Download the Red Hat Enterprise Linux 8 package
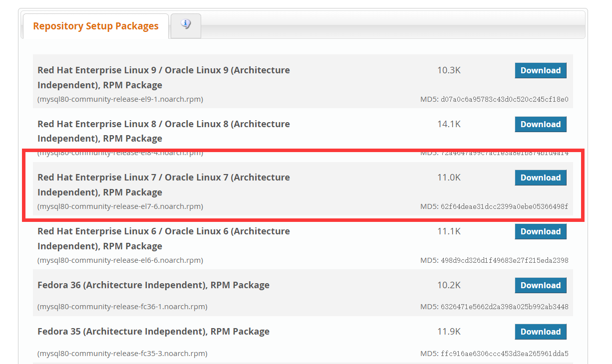 click(x=541, y=124)
